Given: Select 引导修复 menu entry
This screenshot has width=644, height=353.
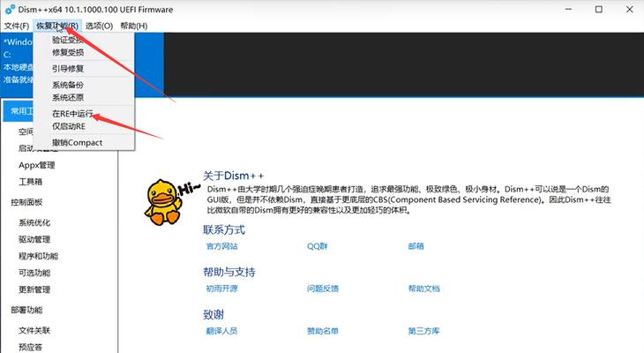Looking at the screenshot, I should click(68, 69).
